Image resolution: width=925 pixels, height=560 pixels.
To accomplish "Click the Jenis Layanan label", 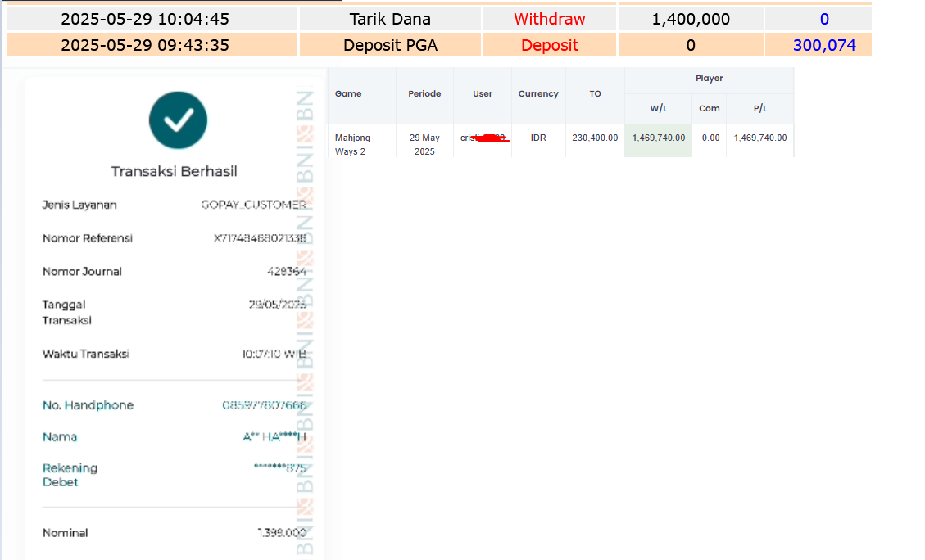I will point(79,205).
